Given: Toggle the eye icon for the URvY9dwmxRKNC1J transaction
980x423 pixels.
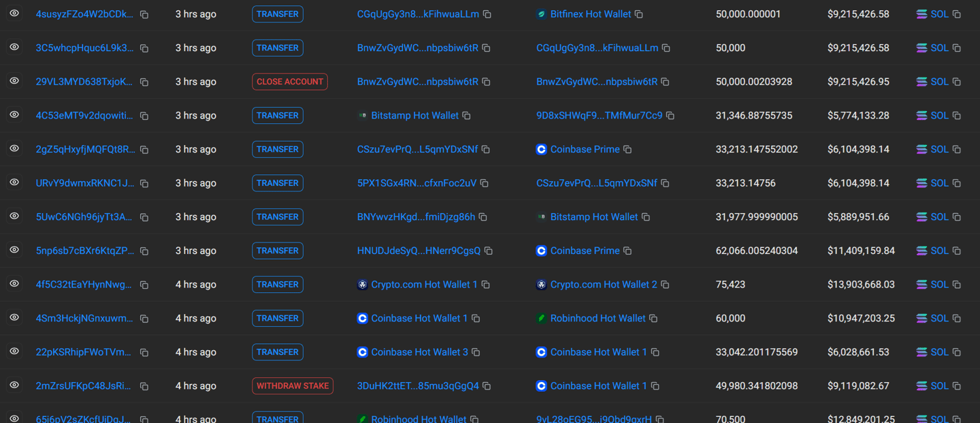Looking at the screenshot, I should point(14,183).
